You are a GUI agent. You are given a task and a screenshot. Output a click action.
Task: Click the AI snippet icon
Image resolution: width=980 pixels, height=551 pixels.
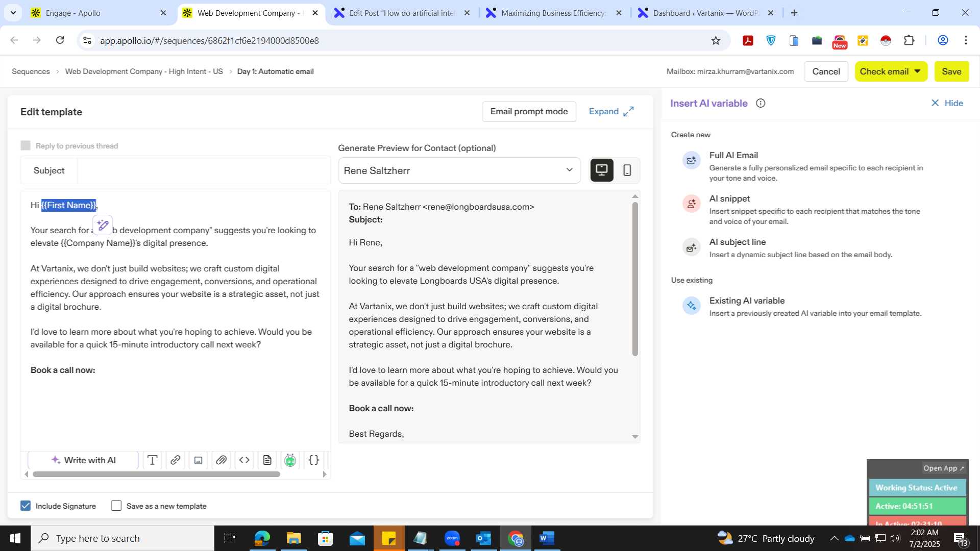point(692,204)
